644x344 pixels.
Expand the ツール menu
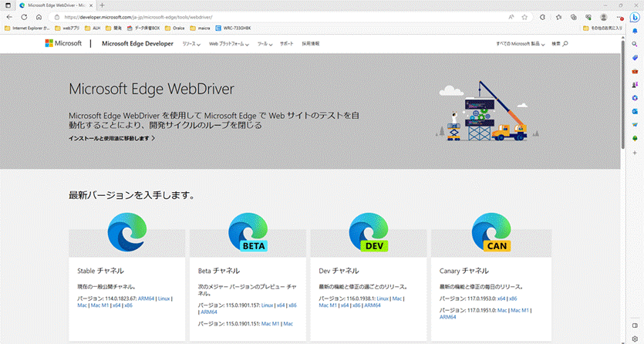pos(265,44)
